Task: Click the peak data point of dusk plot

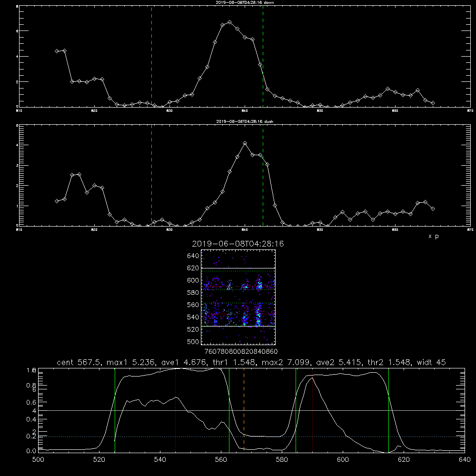Action: pyautogui.click(x=245, y=143)
